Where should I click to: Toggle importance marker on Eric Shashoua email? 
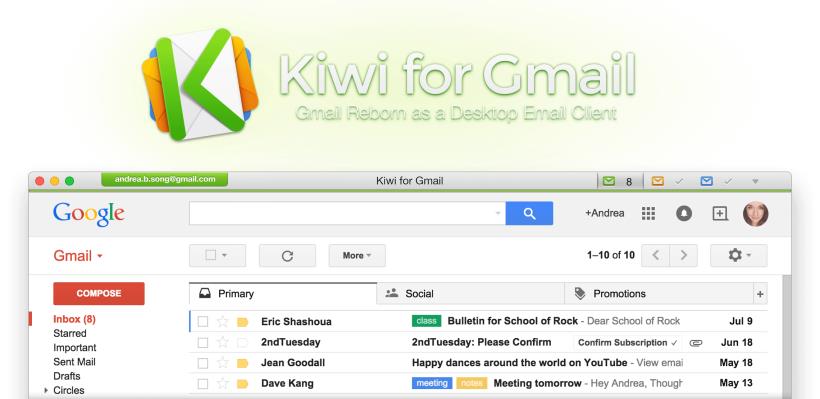(242, 322)
